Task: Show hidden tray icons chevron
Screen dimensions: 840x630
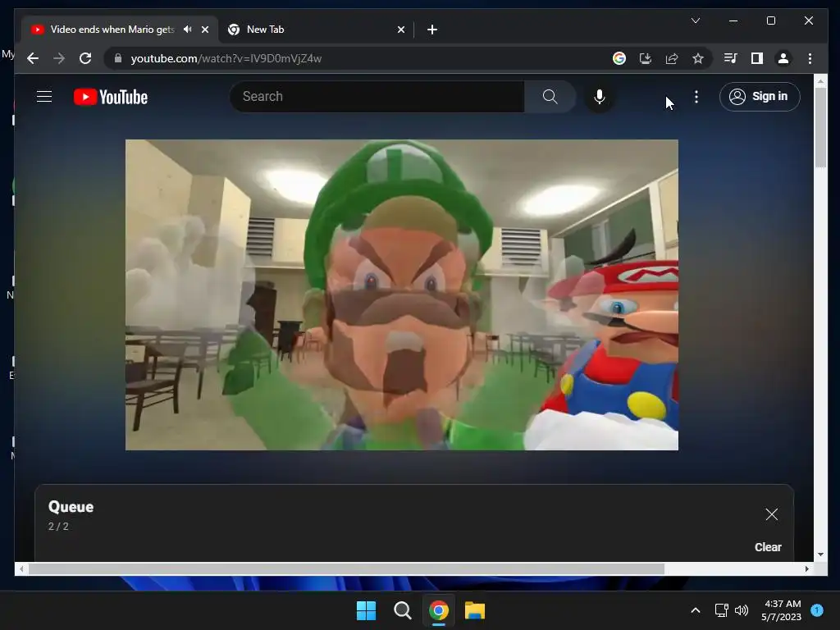Action: tap(696, 610)
